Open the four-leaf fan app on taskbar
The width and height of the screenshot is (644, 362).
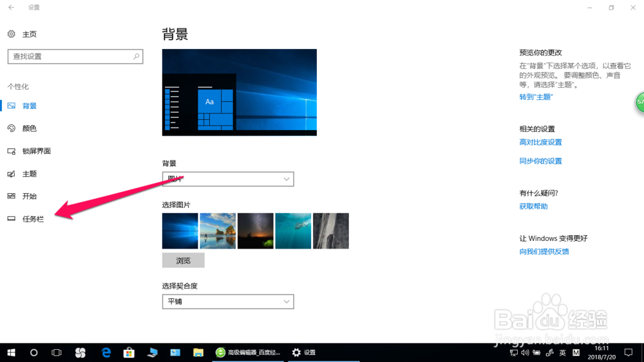pos(80,352)
